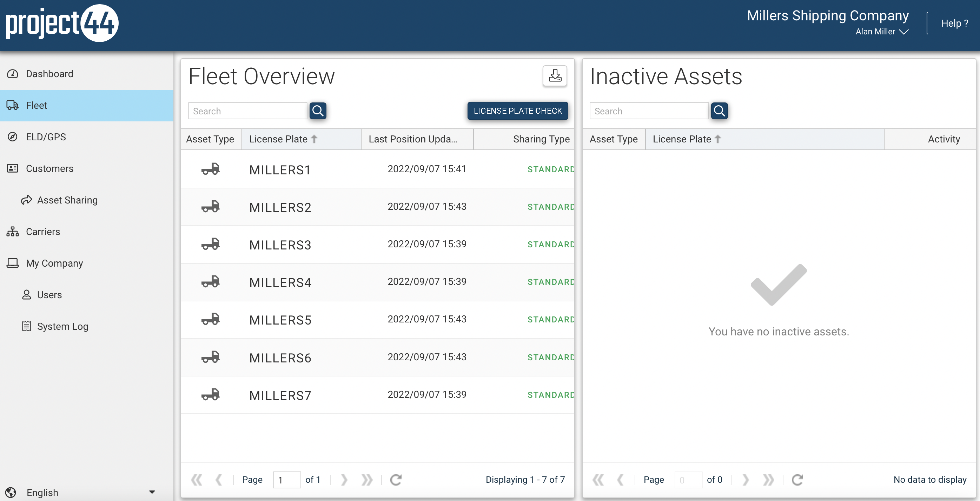
Task: Select the MILLERS5 license plate
Action: pos(280,320)
